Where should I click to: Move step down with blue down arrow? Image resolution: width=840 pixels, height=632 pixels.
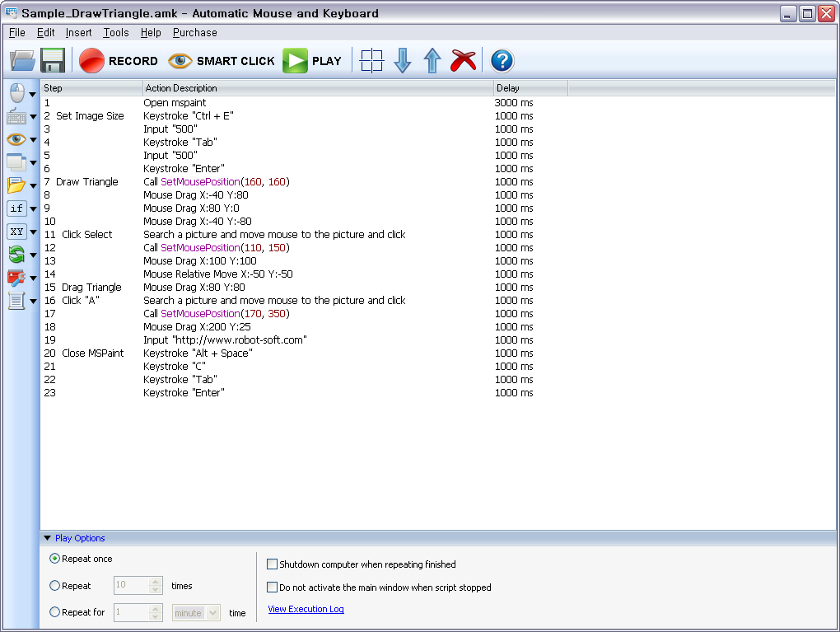pyautogui.click(x=403, y=61)
